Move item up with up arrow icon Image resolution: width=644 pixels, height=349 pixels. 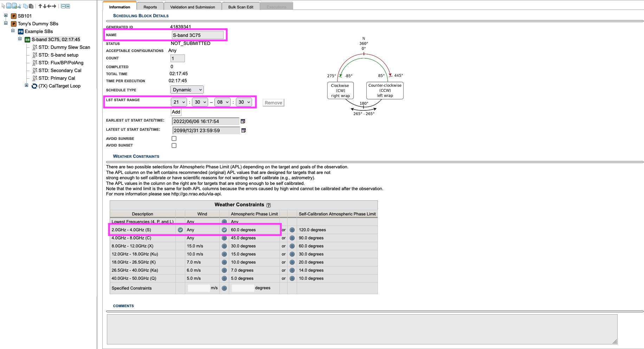40,6
